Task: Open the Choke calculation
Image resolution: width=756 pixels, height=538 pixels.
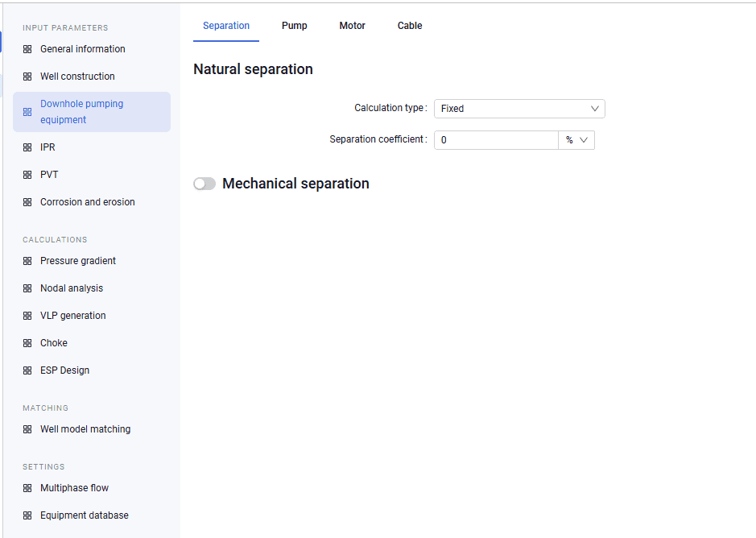Action: click(x=92, y=343)
